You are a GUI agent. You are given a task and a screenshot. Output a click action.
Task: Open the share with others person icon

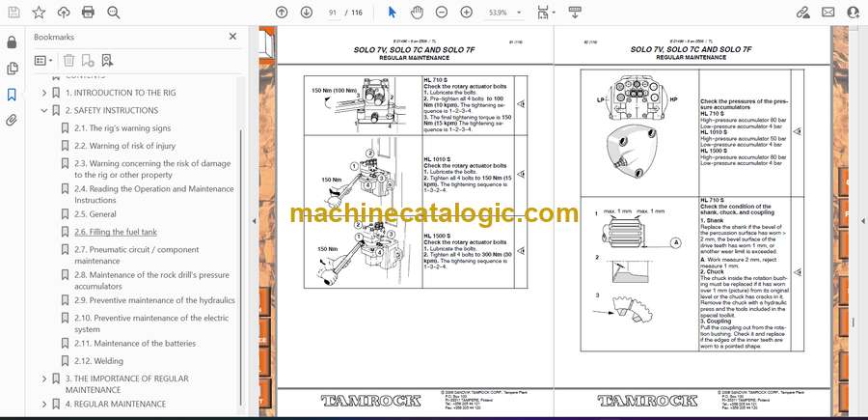pyautogui.click(x=854, y=13)
